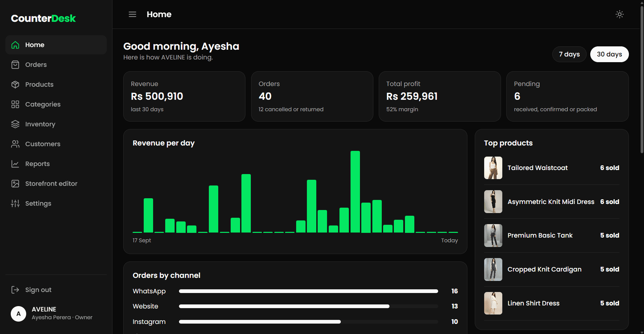The image size is (644, 334).
Task: Click the "52% margin" text
Action: coord(402,110)
